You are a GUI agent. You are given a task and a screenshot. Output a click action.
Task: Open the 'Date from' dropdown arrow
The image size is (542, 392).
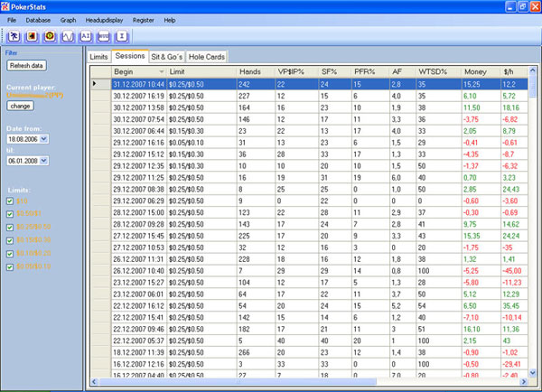[x=43, y=139]
